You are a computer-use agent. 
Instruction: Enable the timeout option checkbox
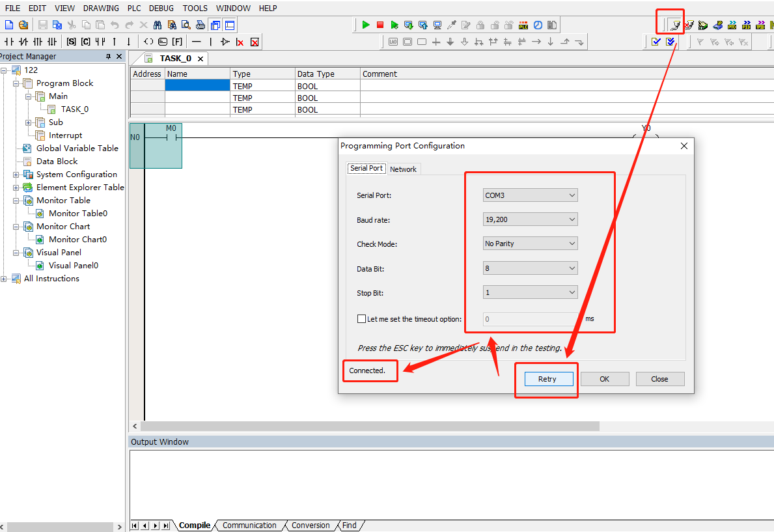click(x=362, y=319)
